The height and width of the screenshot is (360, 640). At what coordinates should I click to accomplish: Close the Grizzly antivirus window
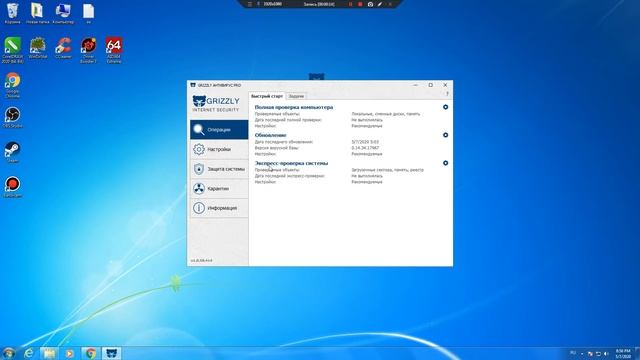(445, 85)
